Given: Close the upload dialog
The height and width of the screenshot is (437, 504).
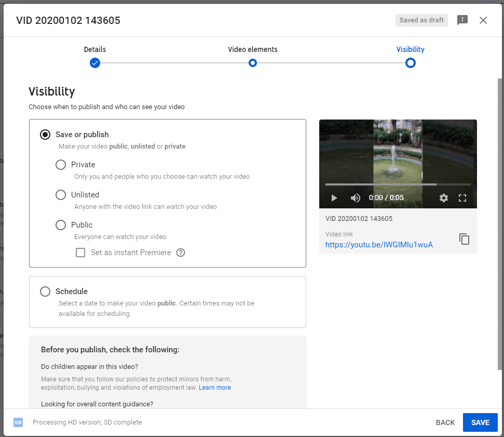Looking at the screenshot, I should 483,20.
